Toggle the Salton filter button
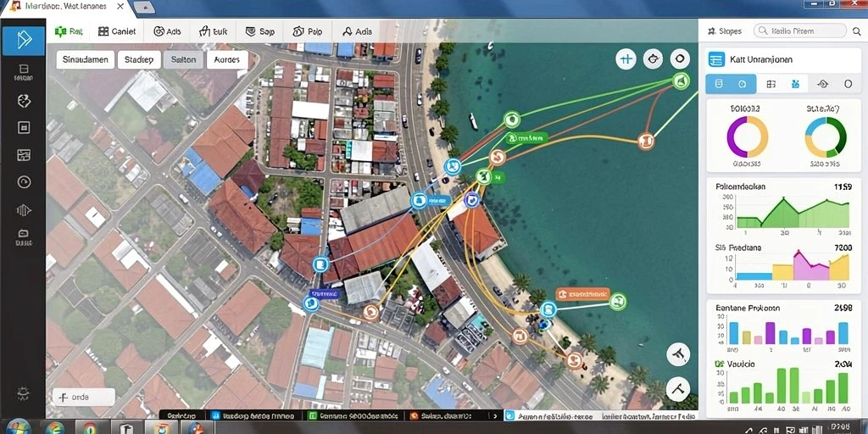Viewport: 868px width, 434px height. (x=183, y=59)
